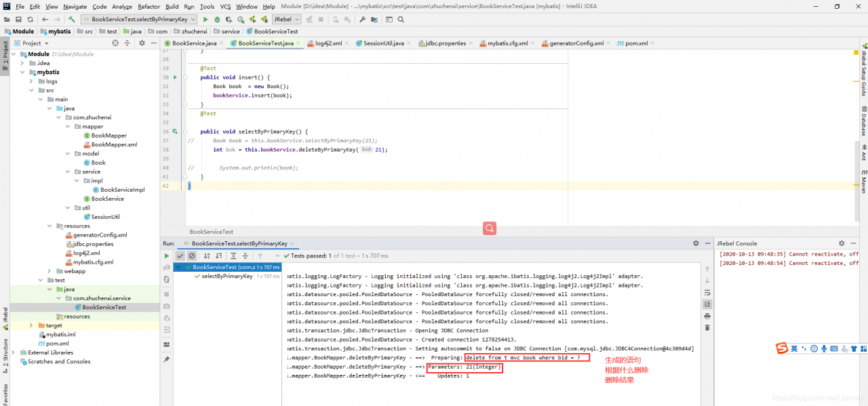Click the locate-in-project target icon
The image size is (868, 406).
coord(115,43)
